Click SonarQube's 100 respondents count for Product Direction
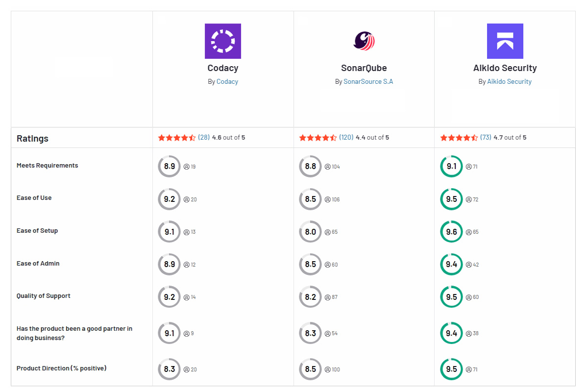The width and height of the screenshot is (588, 392). click(332, 369)
